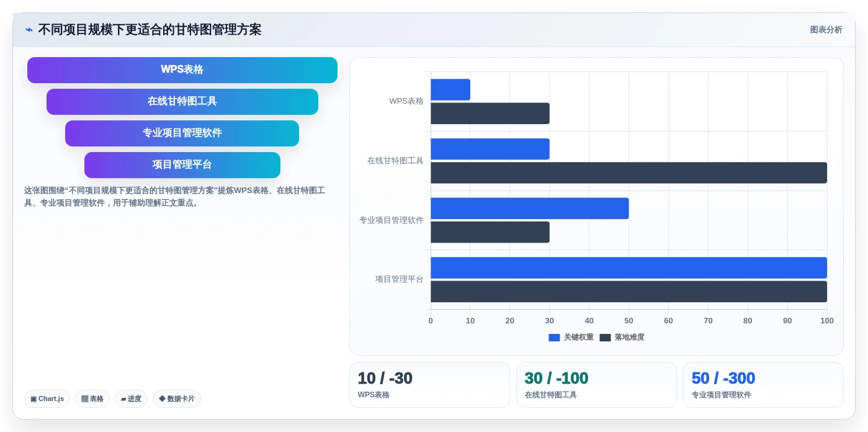Click the dark 落地难度 bar for WPS表格
The height and width of the screenshot is (432, 868).
point(490,114)
